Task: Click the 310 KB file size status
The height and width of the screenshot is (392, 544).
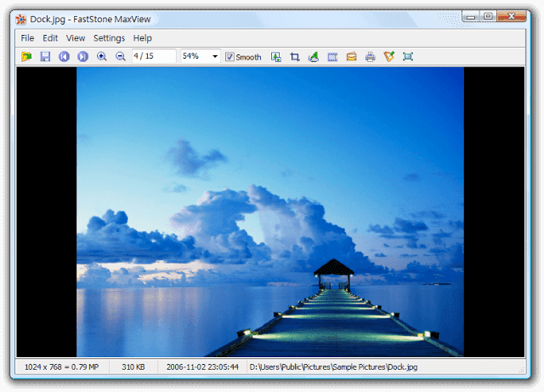Action: click(133, 367)
